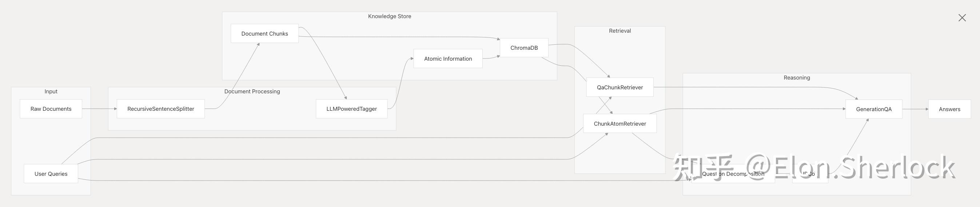Click the Reasoning group label
The image size is (980, 207).
pos(797,78)
